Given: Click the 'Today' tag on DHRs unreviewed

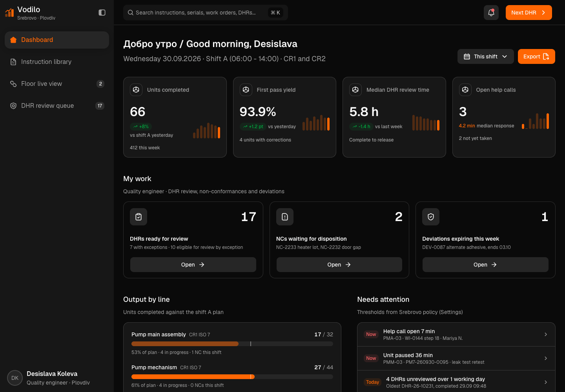Looking at the screenshot, I should pos(372,382).
